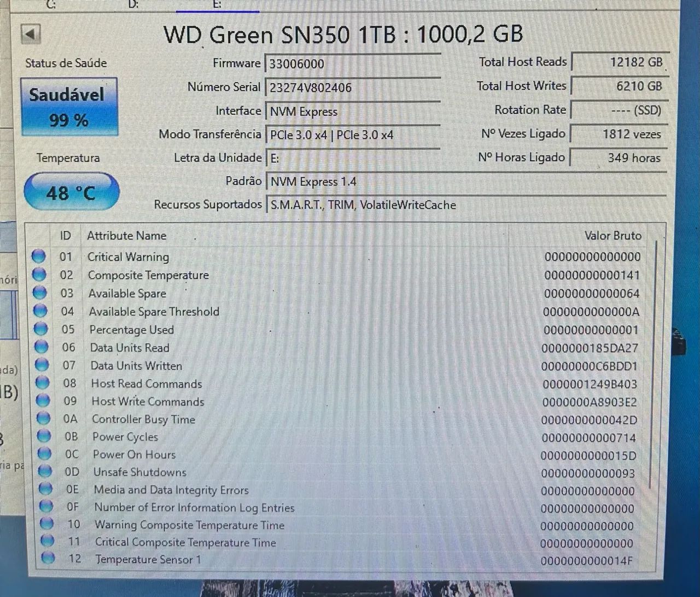
Task: Click the status circle for Composite Temperature
Action: [x=39, y=274]
